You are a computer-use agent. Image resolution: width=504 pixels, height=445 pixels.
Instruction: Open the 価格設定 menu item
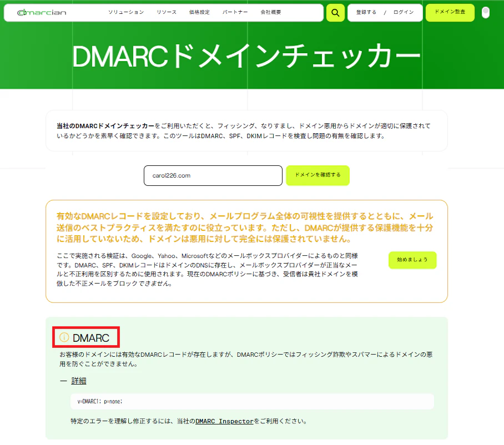point(199,12)
